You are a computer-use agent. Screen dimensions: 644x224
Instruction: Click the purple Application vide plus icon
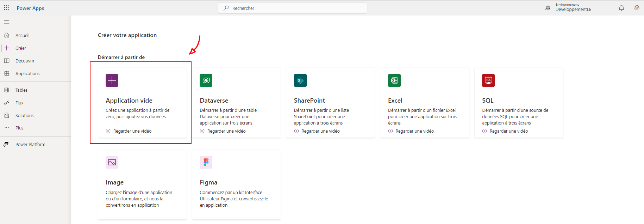[112, 80]
